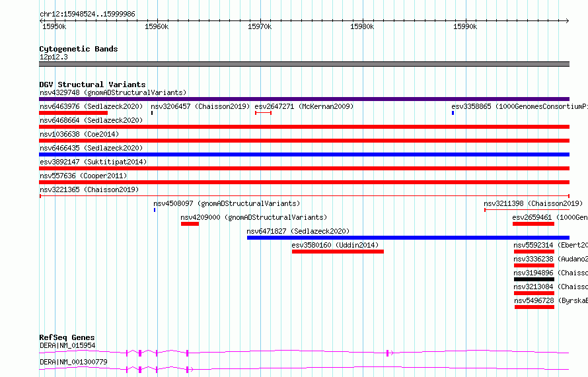Screen dimensions: 588x377
Task: Select the red esv3580160 variant bar
Action: pyautogui.click(x=338, y=252)
